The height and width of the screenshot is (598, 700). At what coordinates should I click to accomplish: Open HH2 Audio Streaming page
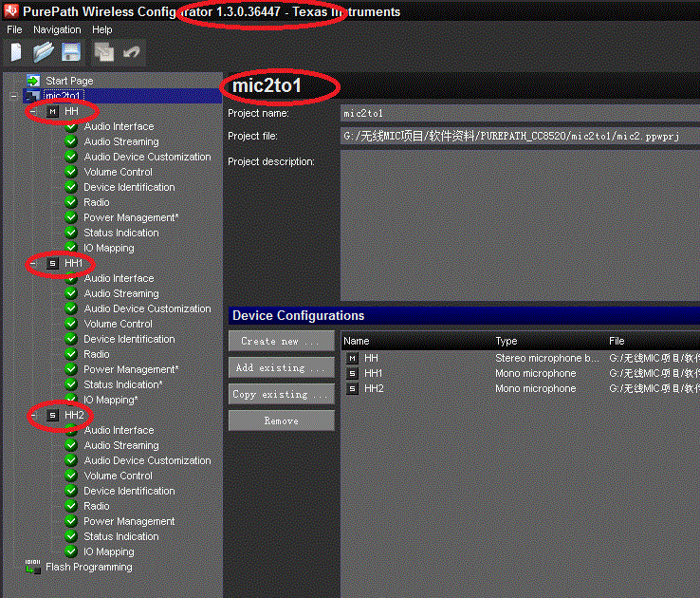pyautogui.click(x=121, y=445)
